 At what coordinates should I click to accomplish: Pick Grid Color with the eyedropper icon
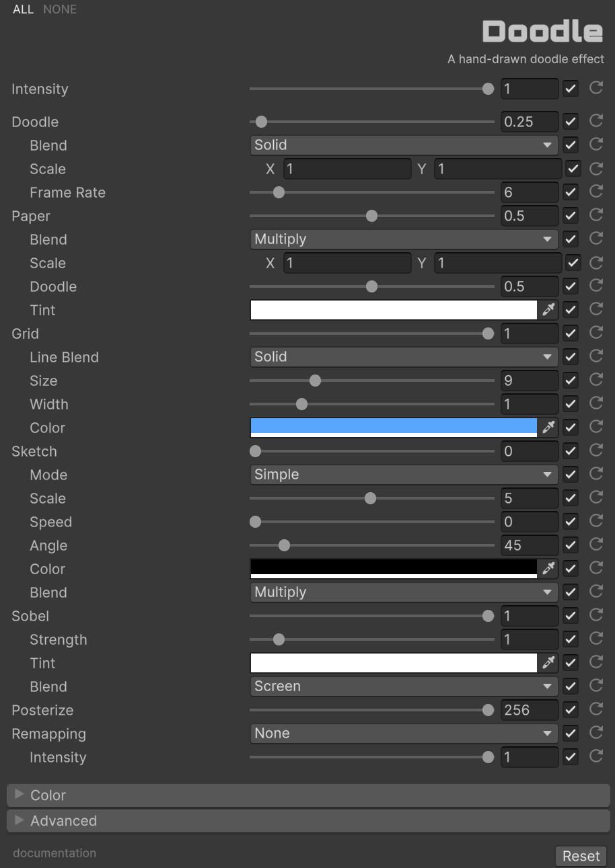[548, 428]
